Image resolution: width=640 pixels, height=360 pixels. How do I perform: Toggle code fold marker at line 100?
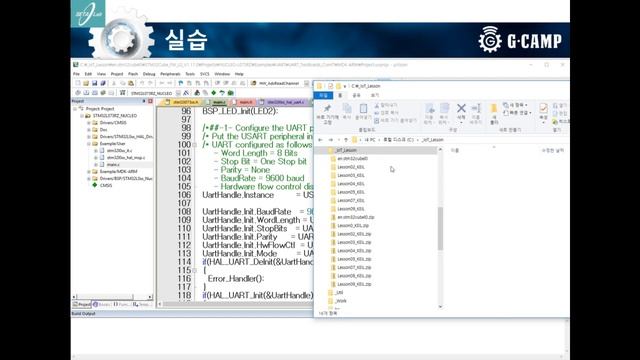pos(195,144)
